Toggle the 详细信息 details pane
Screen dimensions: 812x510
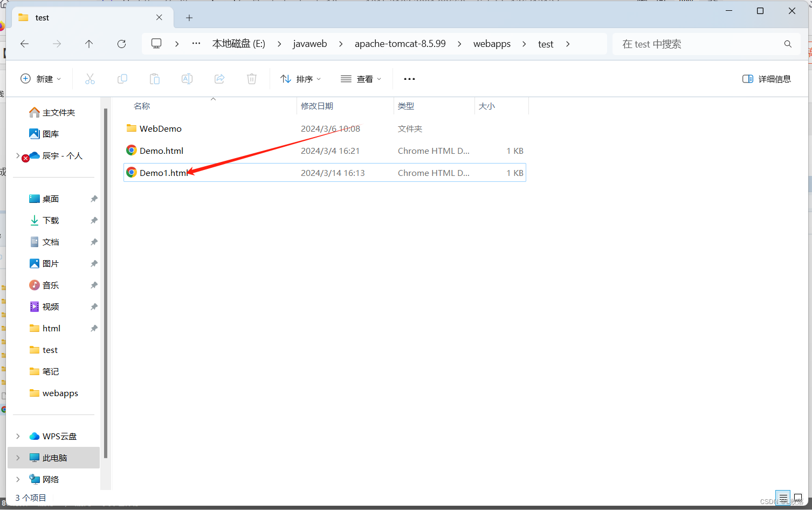point(767,79)
